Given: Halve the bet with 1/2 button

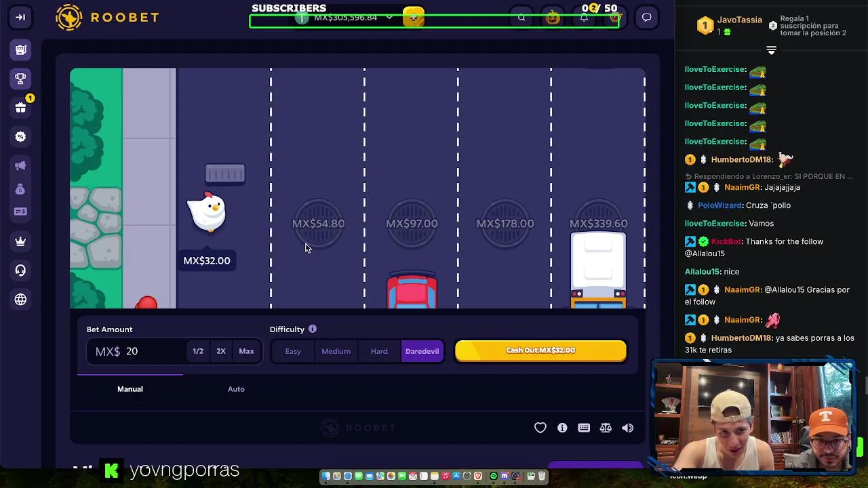Looking at the screenshot, I should [x=198, y=351].
